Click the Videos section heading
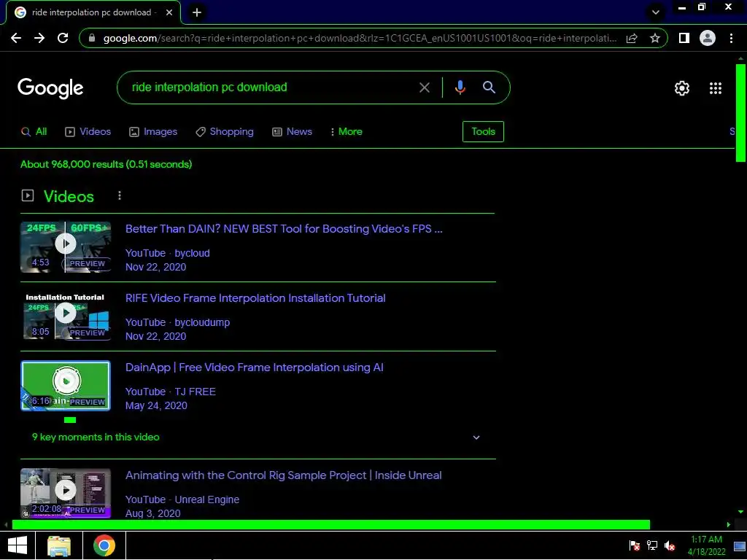 pyautogui.click(x=69, y=196)
